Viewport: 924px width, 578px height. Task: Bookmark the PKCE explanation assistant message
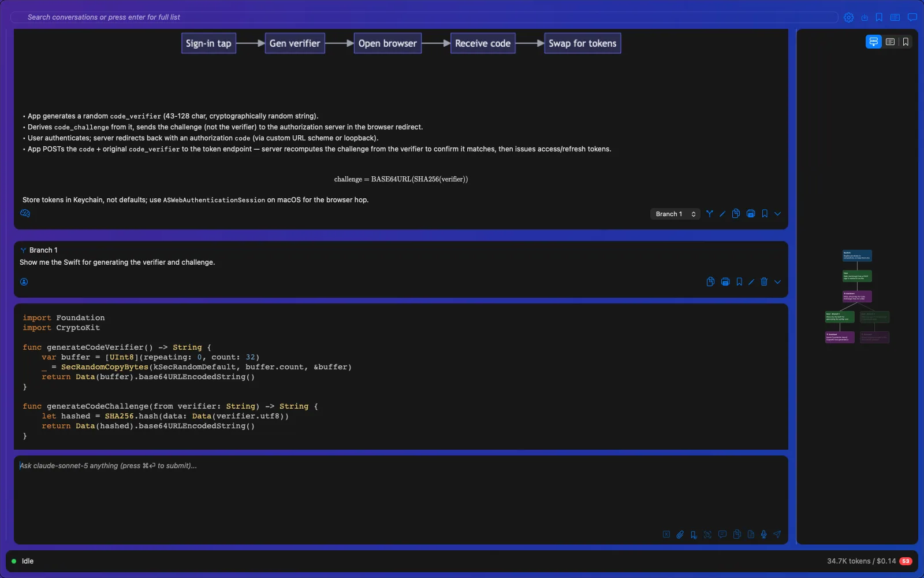[x=765, y=214]
